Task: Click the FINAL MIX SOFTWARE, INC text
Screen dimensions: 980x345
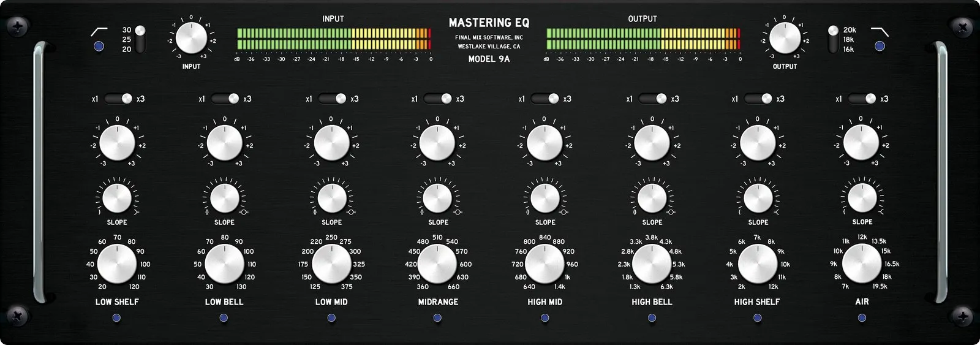Action: point(489,38)
